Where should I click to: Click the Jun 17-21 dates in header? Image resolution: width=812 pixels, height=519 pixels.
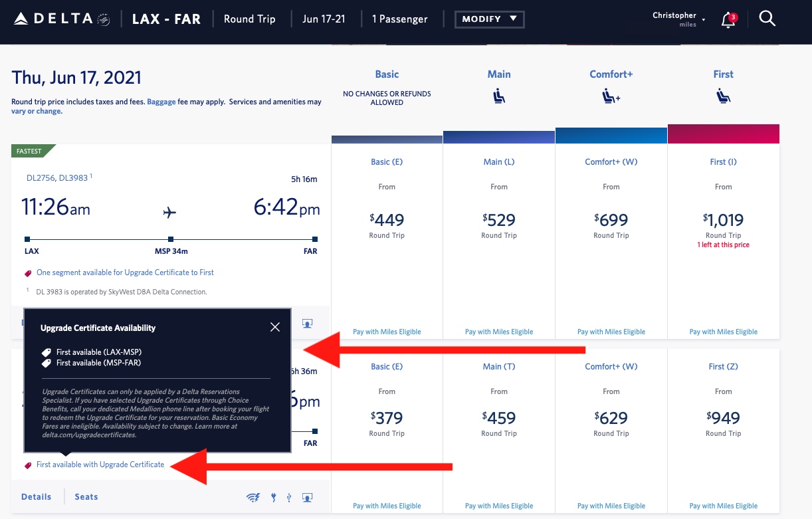coord(324,19)
